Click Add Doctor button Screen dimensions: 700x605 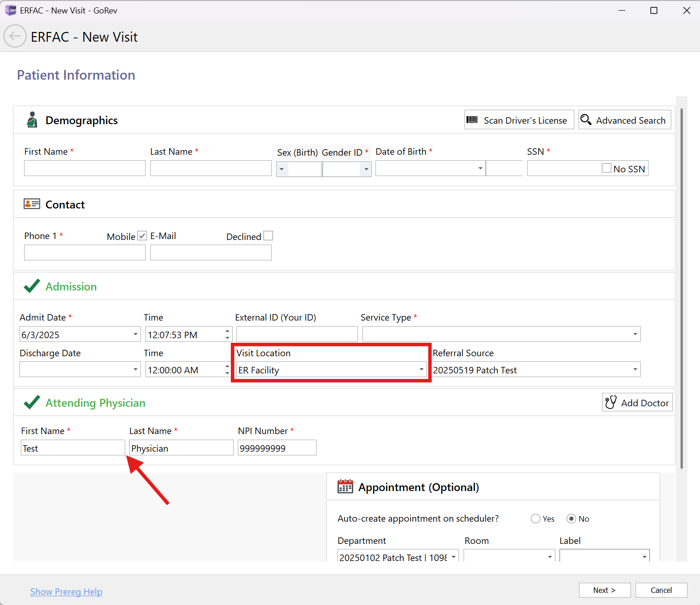[x=637, y=402]
